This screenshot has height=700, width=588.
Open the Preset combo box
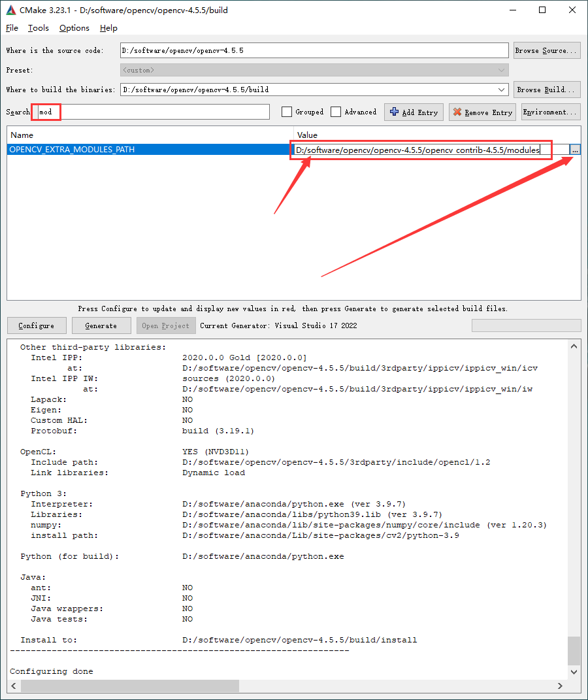pos(314,70)
